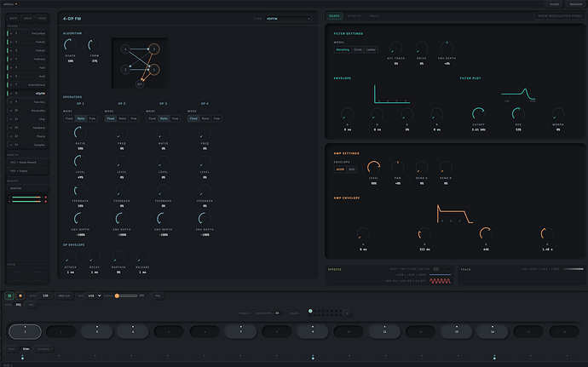Click the master level meter bars
The image size is (588, 367).
click(x=28, y=199)
